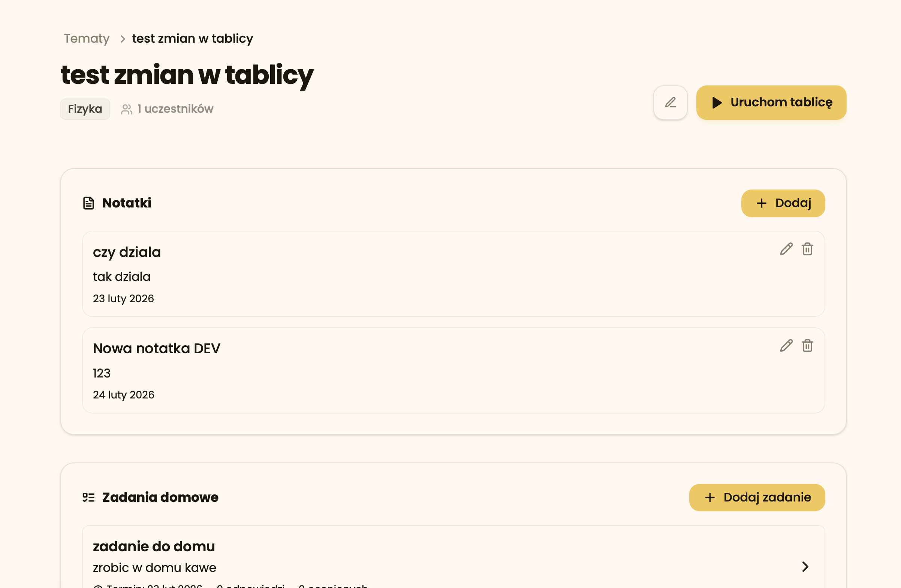This screenshot has height=588, width=901.
Task: Click the plus icon inside 'Dodaj' button
Action: click(761, 203)
